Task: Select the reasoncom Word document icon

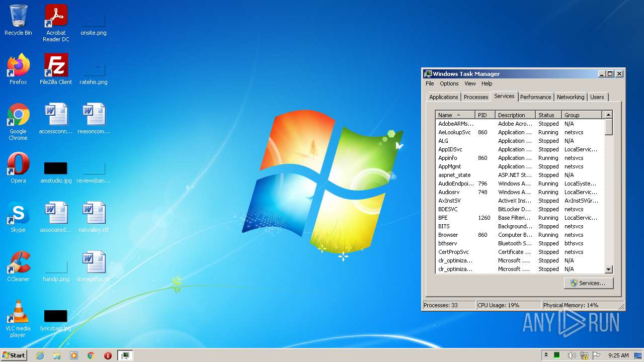Action: tap(94, 119)
